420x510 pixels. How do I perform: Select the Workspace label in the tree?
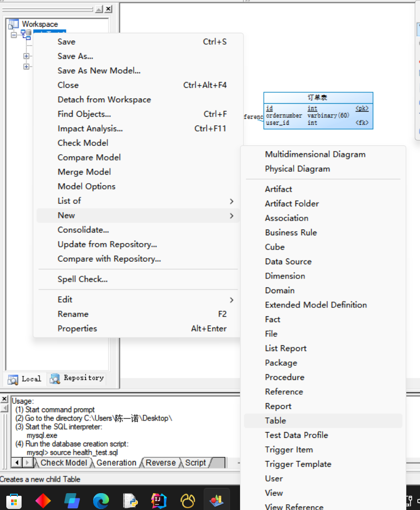(x=39, y=24)
